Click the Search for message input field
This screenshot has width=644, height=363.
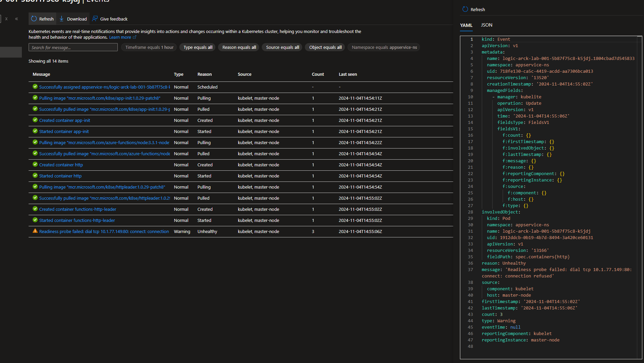tap(73, 47)
